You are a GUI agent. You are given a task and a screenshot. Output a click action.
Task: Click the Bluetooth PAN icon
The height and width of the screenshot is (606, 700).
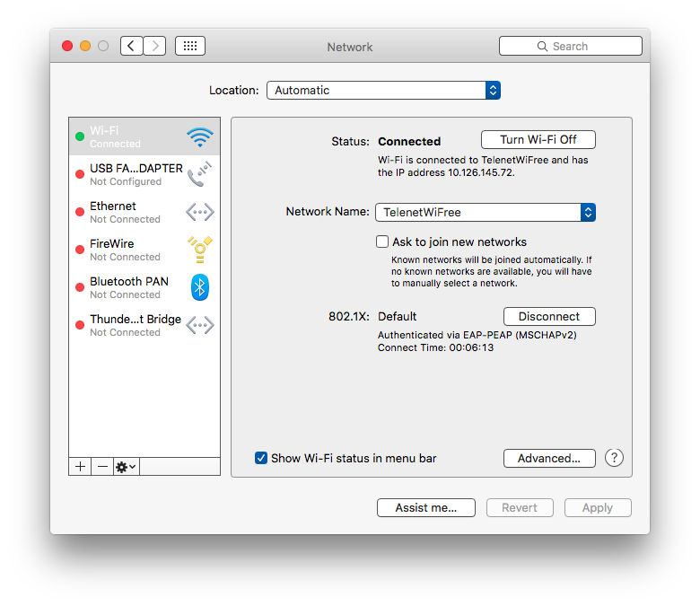(199, 287)
